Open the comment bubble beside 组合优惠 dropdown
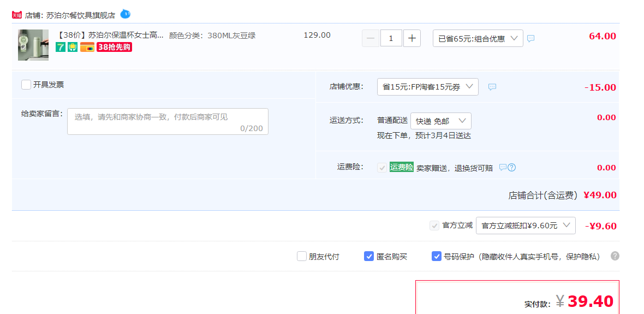 click(x=530, y=39)
